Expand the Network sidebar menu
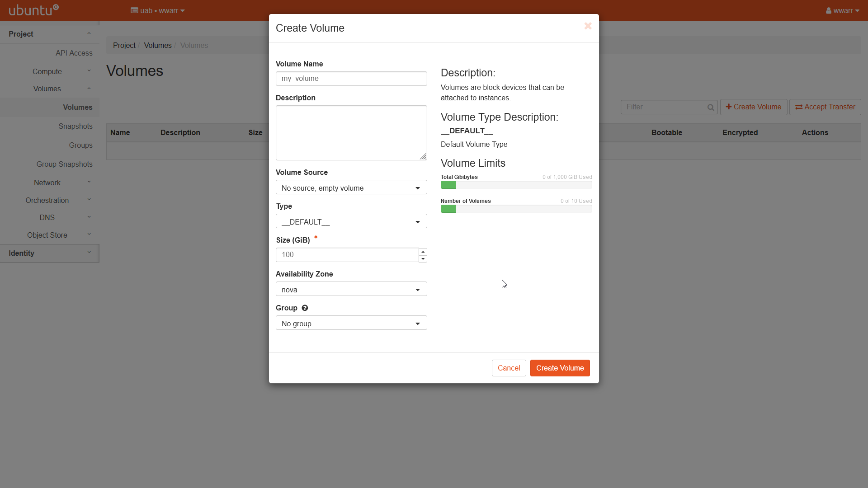 [x=50, y=183]
